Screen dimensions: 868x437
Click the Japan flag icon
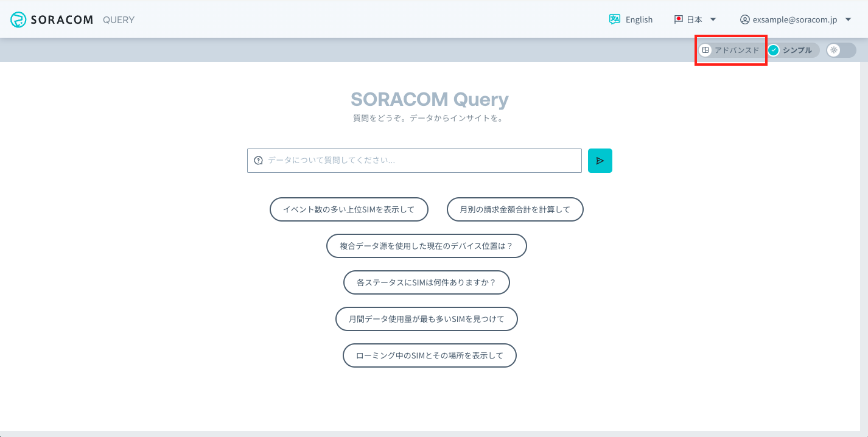[678, 19]
